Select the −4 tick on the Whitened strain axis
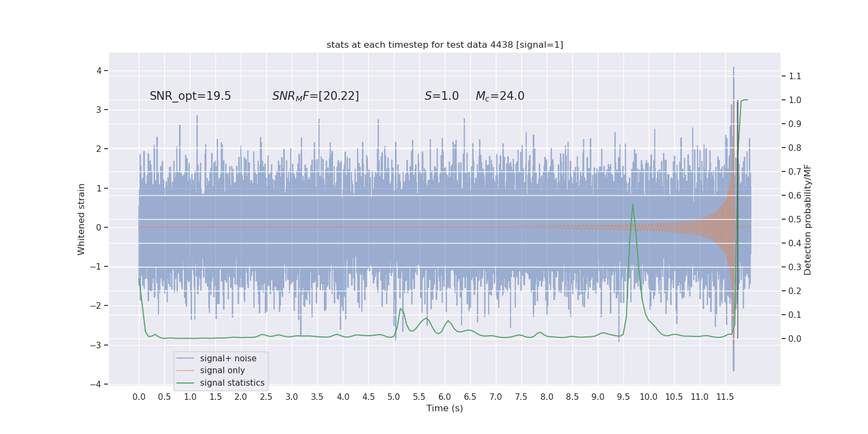Viewport: 868px width, 434px height. pyautogui.click(x=95, y=384)
